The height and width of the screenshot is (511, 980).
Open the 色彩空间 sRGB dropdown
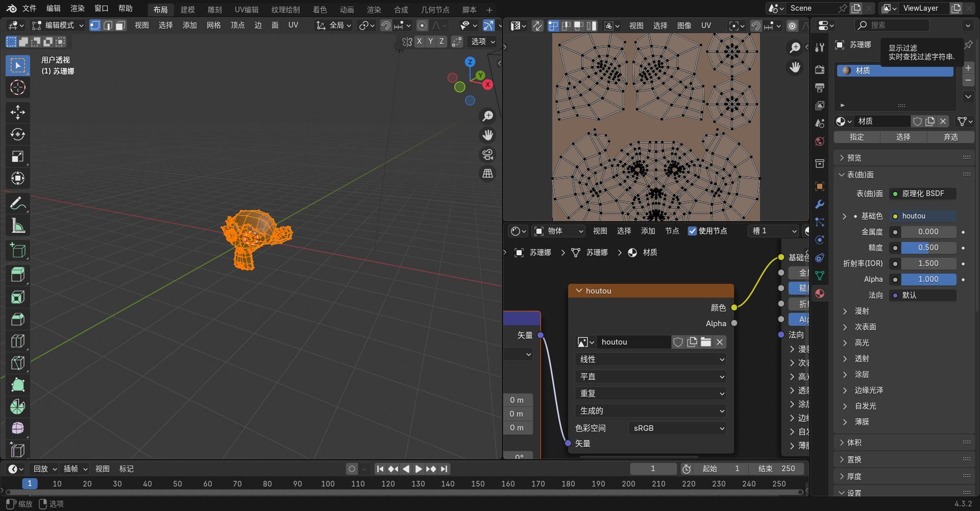[x=677, y=428]
